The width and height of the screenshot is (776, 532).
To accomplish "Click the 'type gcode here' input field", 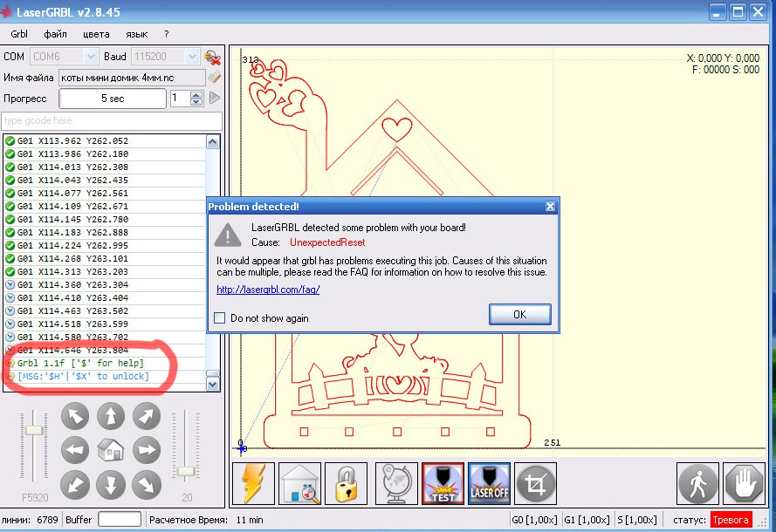I will (112, 120).
